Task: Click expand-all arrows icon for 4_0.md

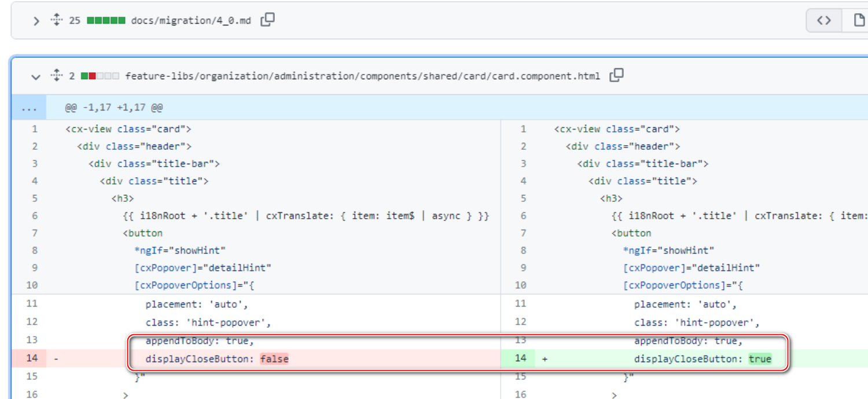Action: pos(56,20)
